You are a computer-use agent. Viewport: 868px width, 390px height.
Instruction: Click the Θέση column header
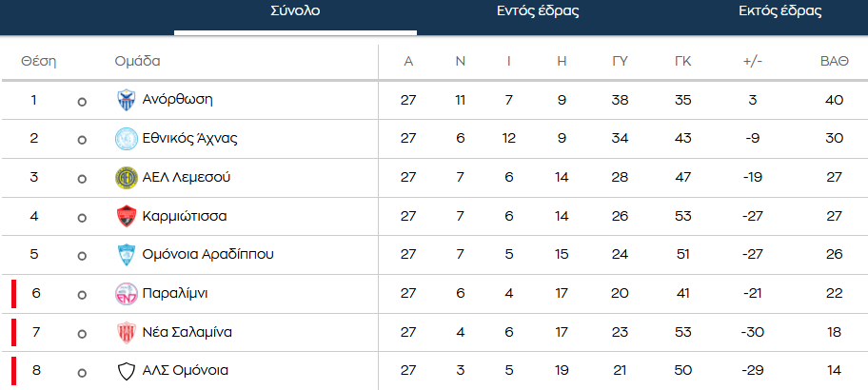(x=39, y=62)
